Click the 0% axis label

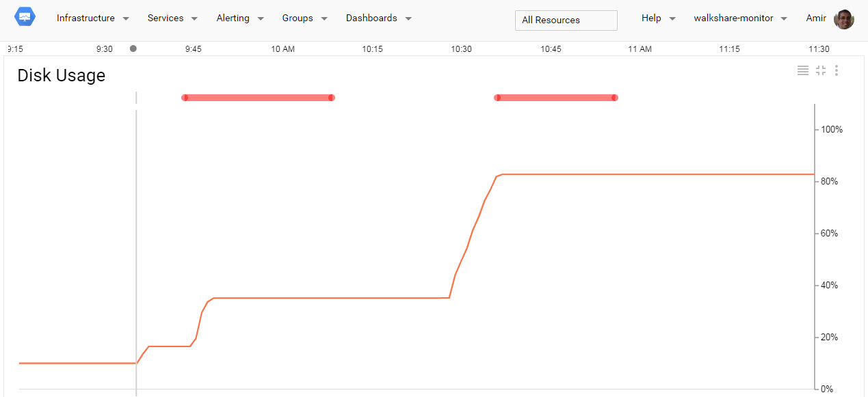point(827,389)
